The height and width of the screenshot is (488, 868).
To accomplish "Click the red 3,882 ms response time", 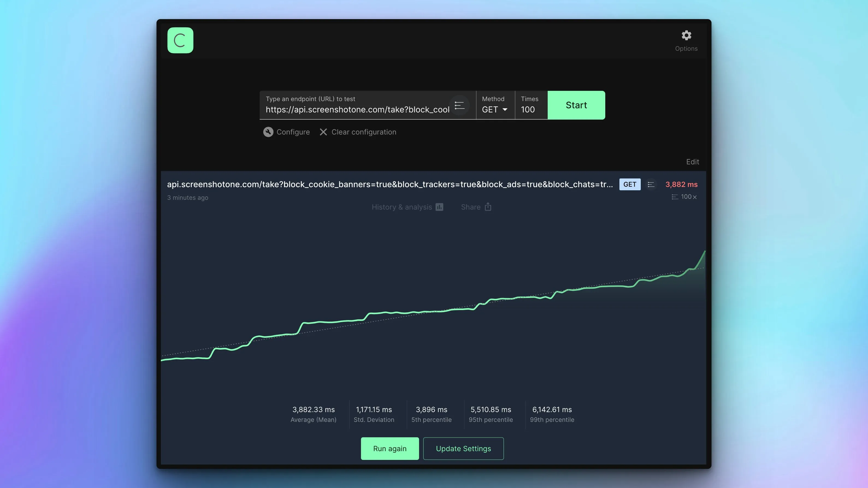I will click(681, 184).
